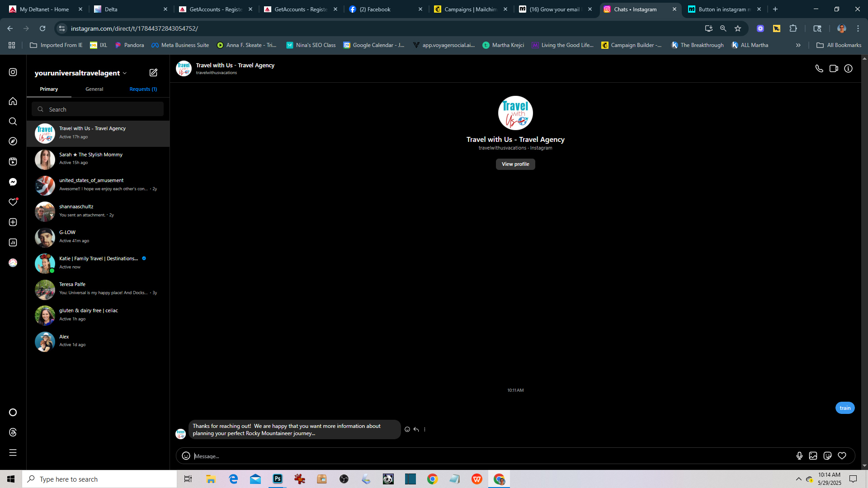Screen dimensions: 868x488
Task: Select Travel with Us chat in list
Action: [98, 133]
